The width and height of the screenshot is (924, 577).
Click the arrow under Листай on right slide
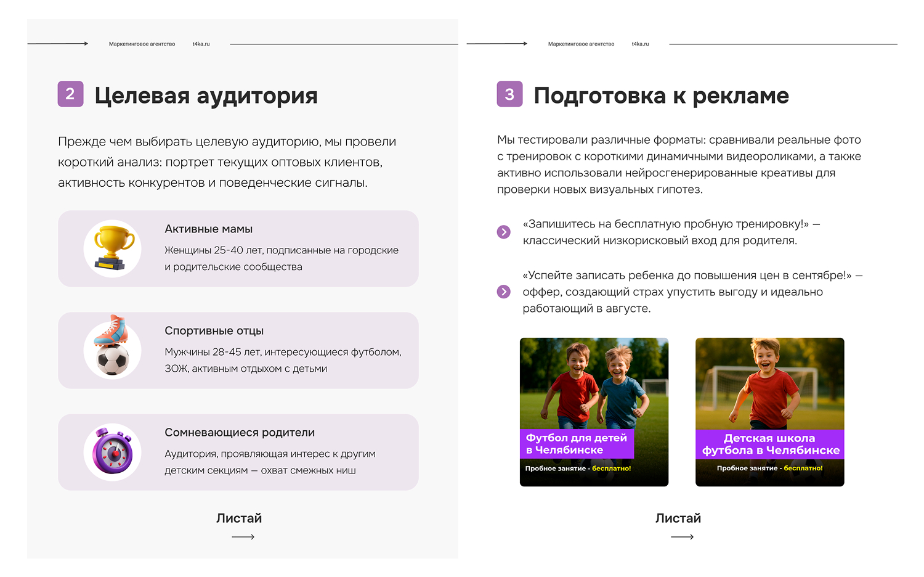(x=682, y=537)
